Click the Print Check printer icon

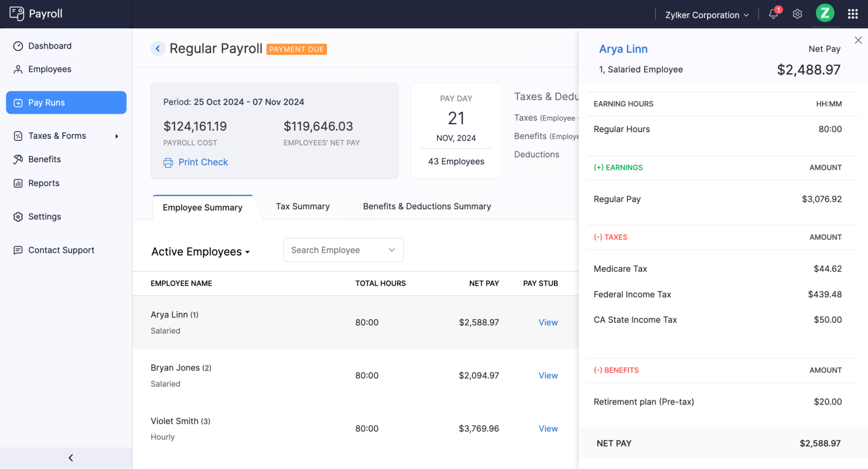pos(168,162)
